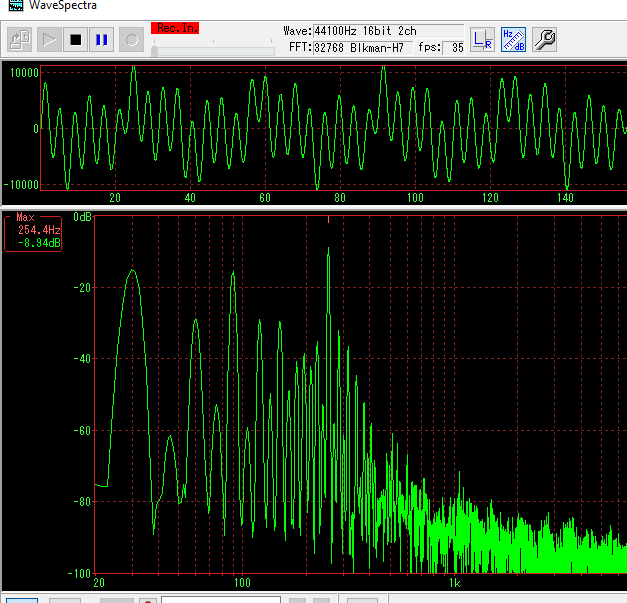Click the red Rec. In. indicator
The width and height of the screenshot is (627, 603).
pos(175,28)
